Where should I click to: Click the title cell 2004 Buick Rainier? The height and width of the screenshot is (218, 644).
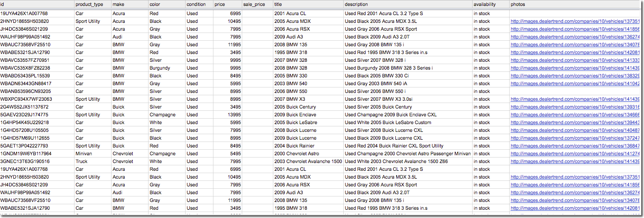(308, 146)
